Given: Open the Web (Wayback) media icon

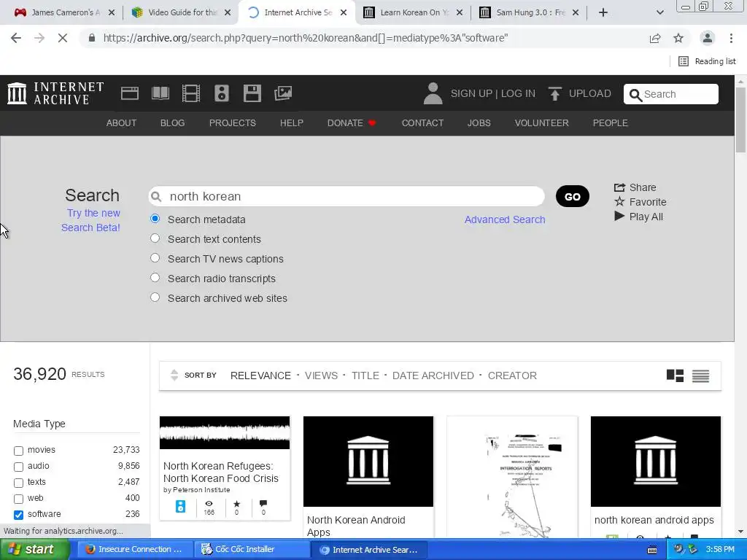Looking at the screenshot, I should coord(130,93).
